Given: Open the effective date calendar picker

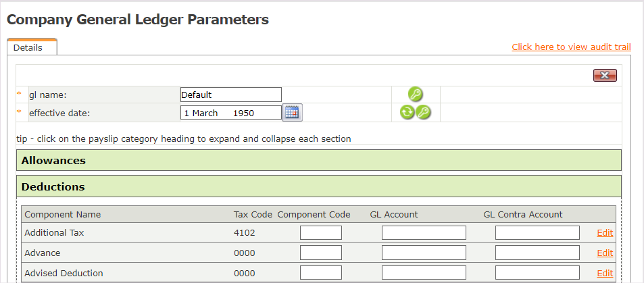Looking at the screenshot, I should 292,113.
